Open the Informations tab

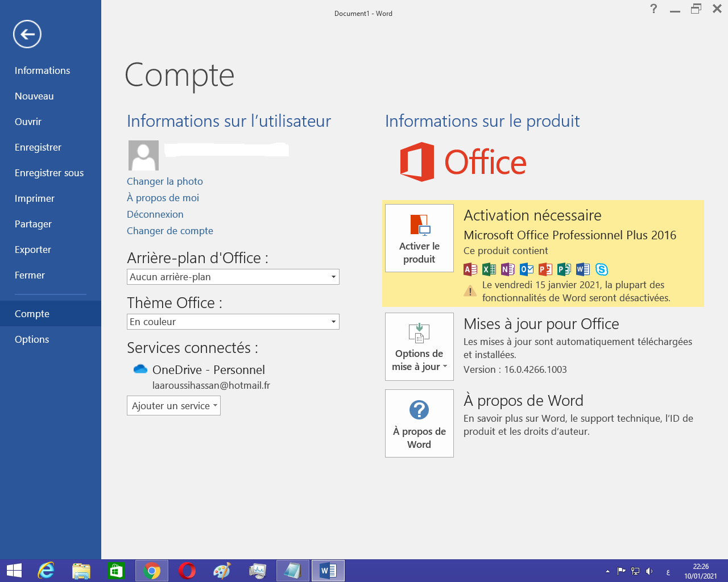[x=51, y=70]
